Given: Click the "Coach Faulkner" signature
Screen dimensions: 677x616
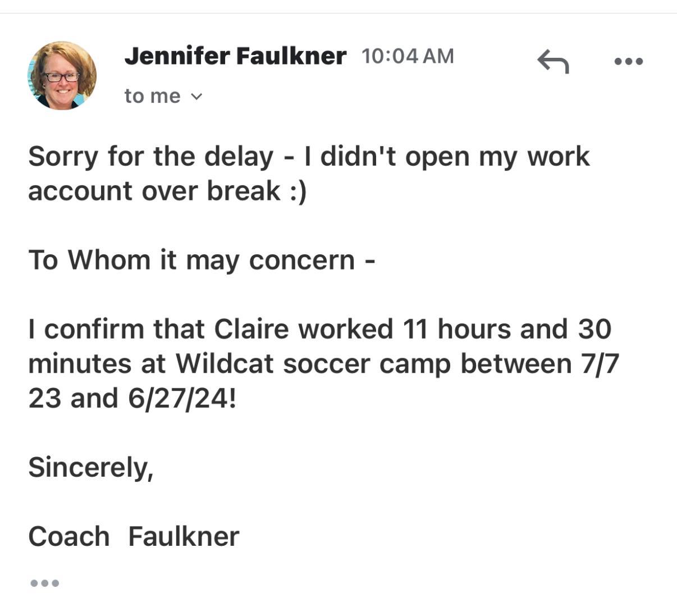Looking at the screenshot, I should 134,536.
